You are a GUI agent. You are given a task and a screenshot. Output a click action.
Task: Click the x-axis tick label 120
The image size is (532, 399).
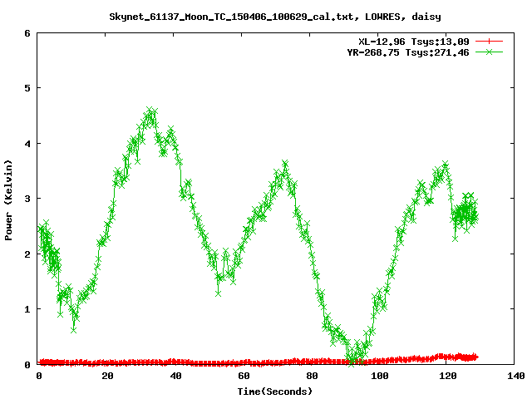(x=448, y=377)
